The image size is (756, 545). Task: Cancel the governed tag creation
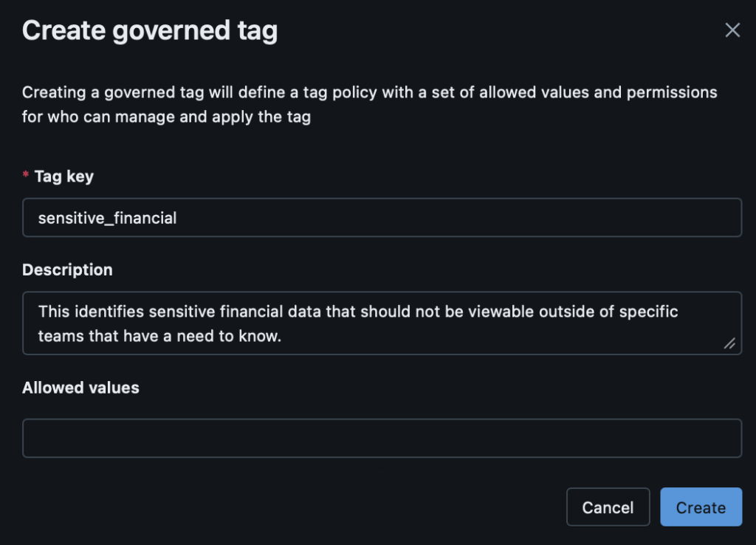608,507
